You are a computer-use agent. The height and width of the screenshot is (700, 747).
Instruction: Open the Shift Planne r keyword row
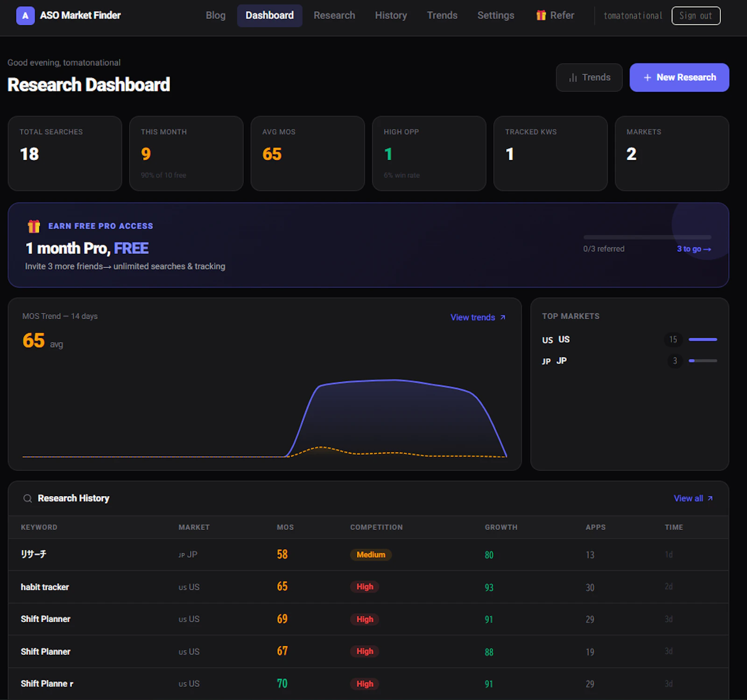[x=368, y=684]
